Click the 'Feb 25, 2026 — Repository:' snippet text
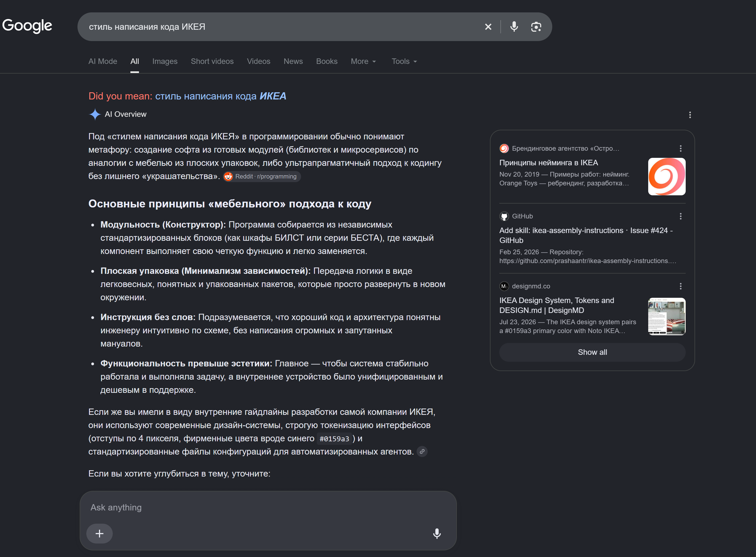Image resolution: width=756 pixels, height=557 pixels. [541, 252]
